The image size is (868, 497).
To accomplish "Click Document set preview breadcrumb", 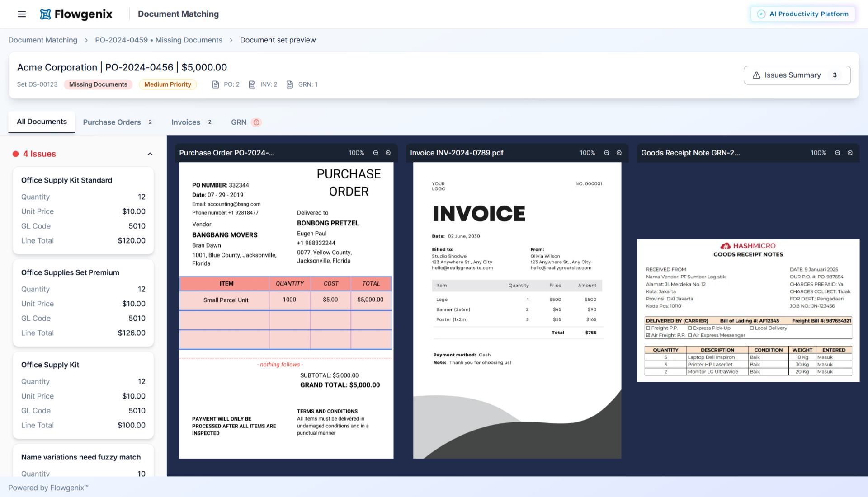I will [278, 40].
